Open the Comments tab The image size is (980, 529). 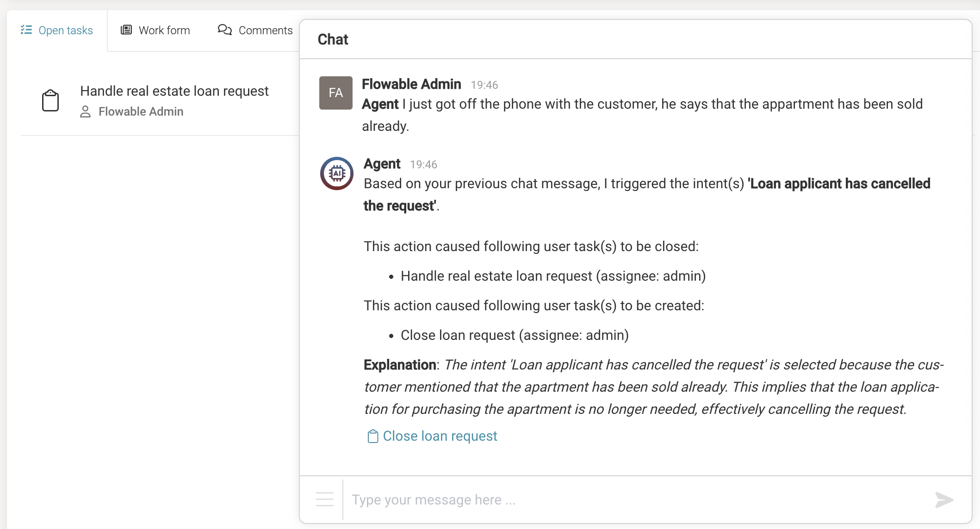click(265, 30)
